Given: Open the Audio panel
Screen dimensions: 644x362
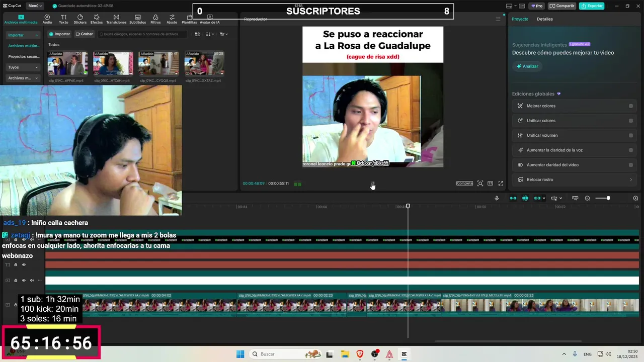Looking at the screenshot, I should (x=47, y=19).
